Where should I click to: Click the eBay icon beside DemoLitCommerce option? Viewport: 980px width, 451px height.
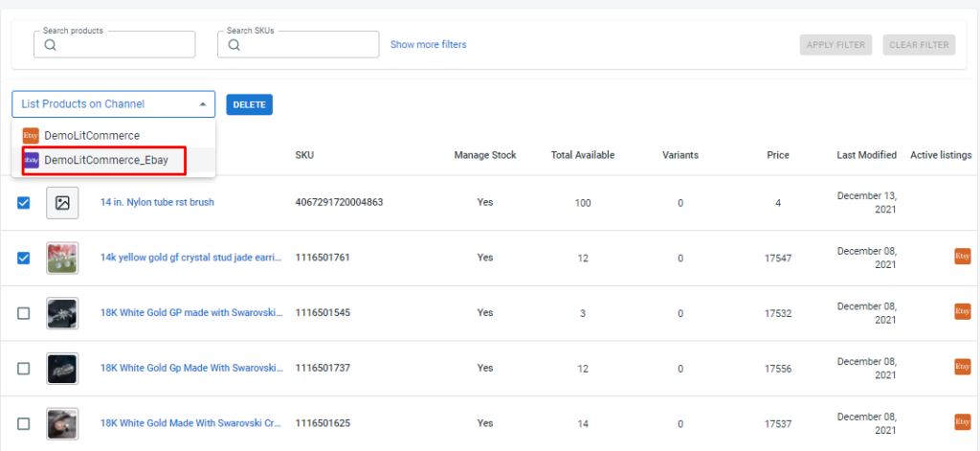(x=31, y=136)
